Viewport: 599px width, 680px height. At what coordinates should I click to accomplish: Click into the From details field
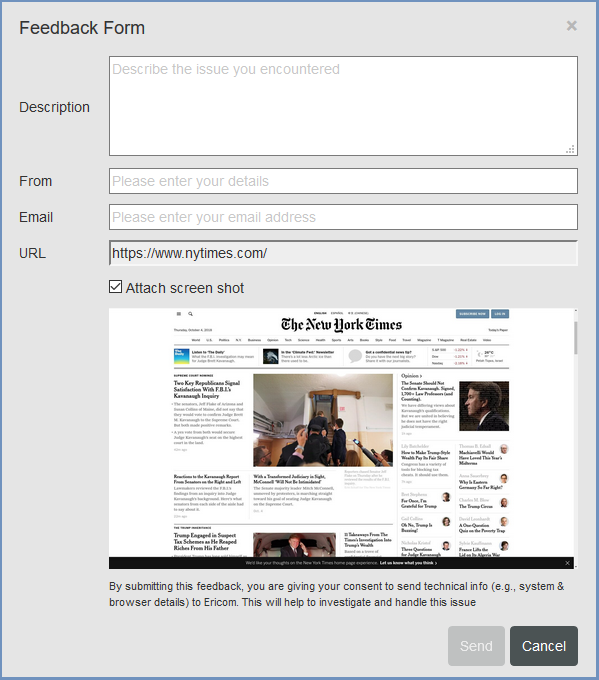point(343,181)
